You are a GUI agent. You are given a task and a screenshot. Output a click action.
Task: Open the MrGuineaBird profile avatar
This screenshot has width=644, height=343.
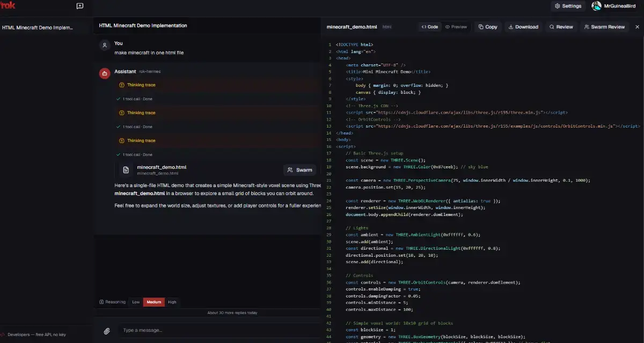(596, 6)
